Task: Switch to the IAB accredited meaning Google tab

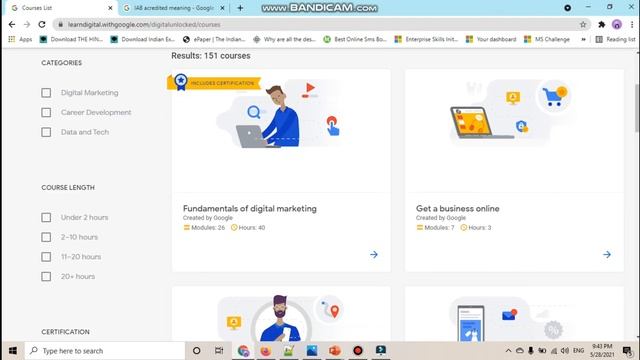Action: pos(174,8)
